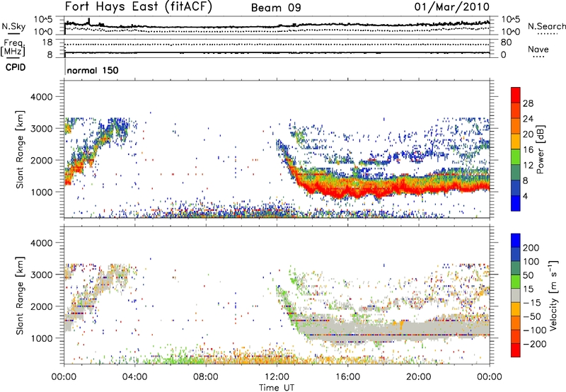Click the '08:00' time axis tick label

[x=206, y=377]
